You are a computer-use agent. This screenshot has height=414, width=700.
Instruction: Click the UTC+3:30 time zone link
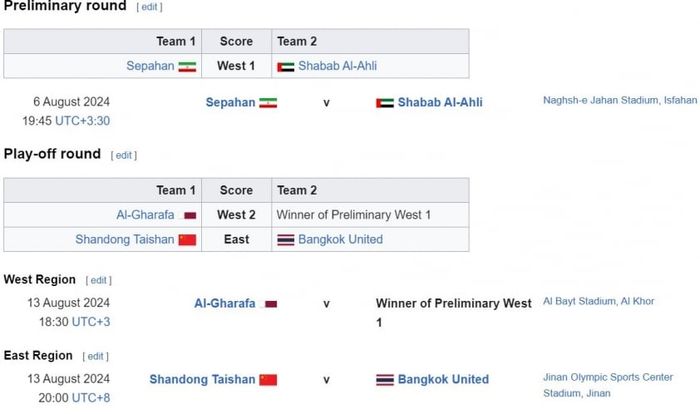82,121
